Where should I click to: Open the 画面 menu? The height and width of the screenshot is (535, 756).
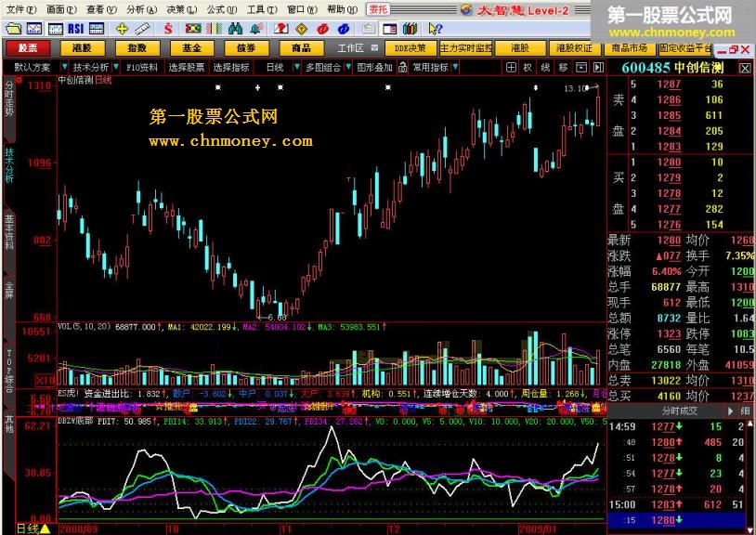pyautogui.click(x=61, y=9)
